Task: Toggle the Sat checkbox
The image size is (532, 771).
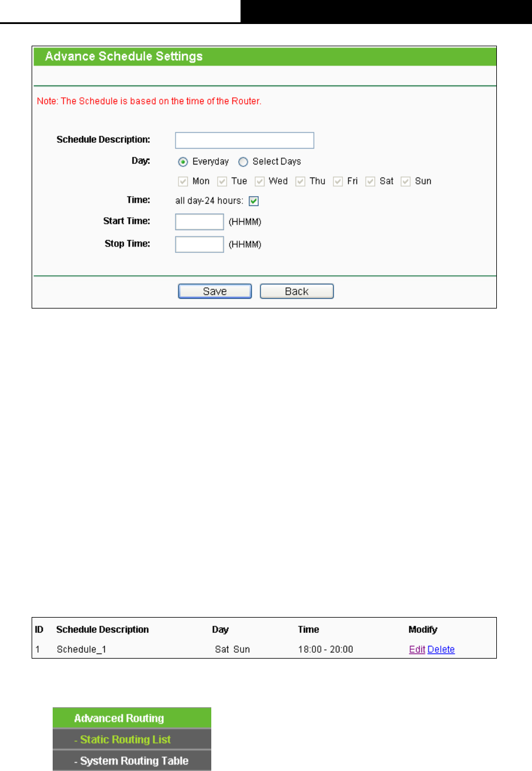Action: [x=370, y=181]
